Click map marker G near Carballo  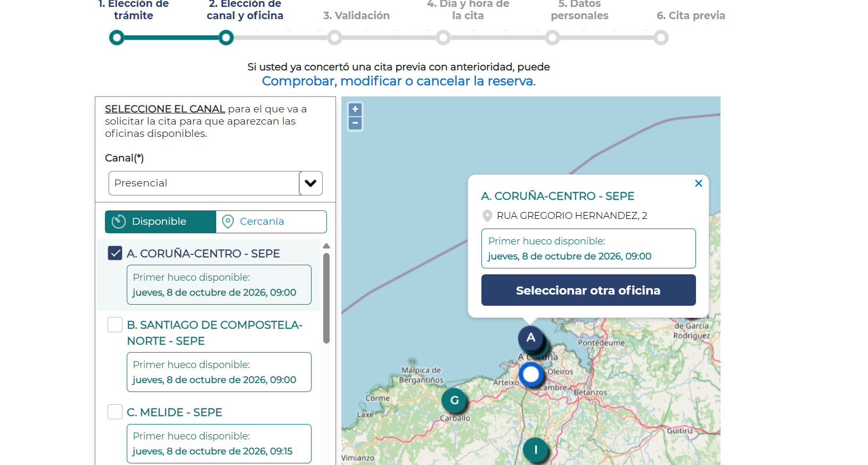[454, 400]
